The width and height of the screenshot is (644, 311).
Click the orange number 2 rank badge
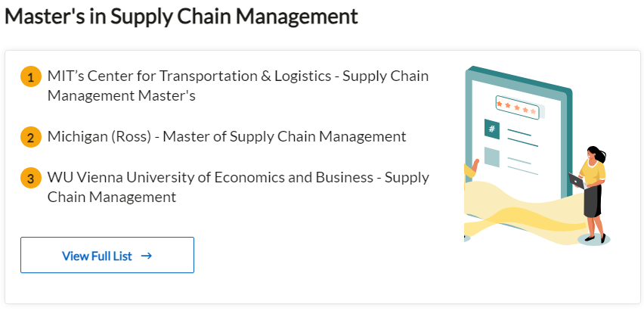31,137
